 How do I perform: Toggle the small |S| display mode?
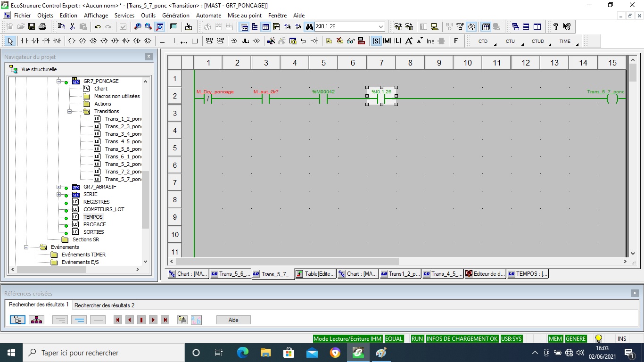point(376,41)
